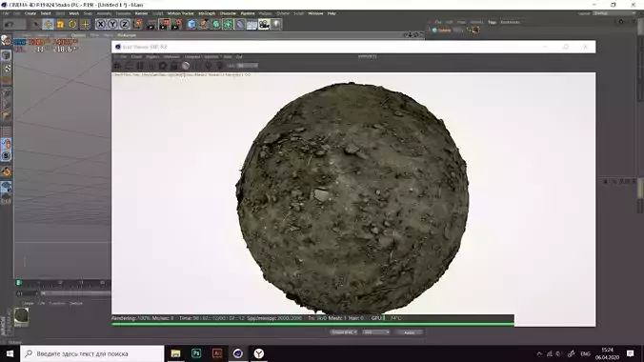The width and height of the screenshot is (644, 362).
Task: Click the timeline range slider bar
Action: 76,293
